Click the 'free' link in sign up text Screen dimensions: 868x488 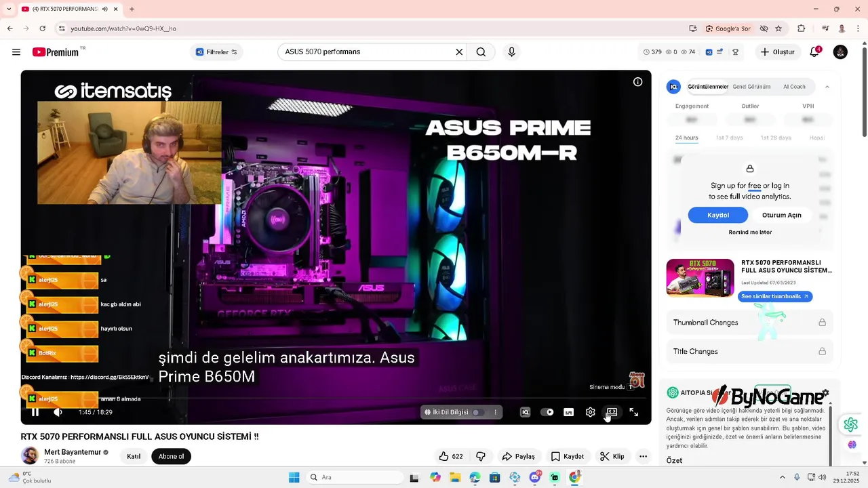click(x=754, y=186)
